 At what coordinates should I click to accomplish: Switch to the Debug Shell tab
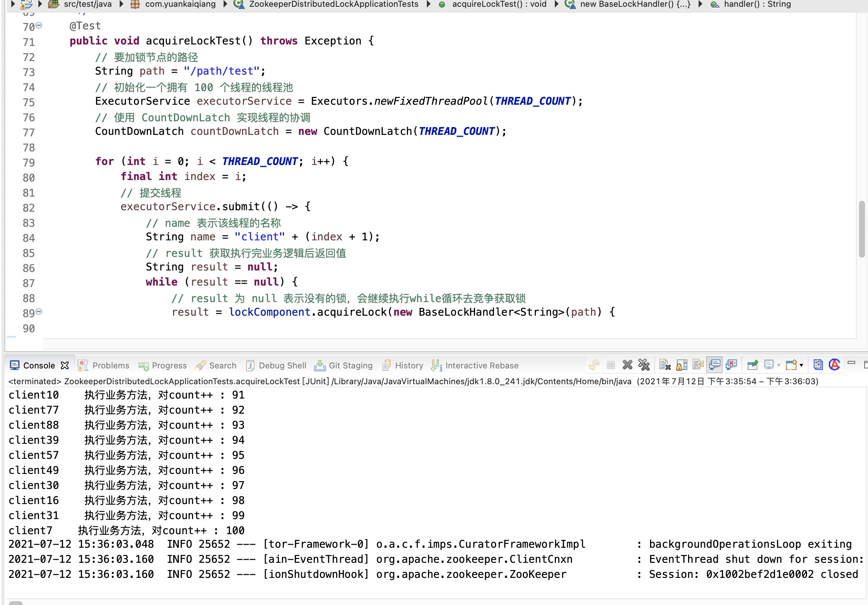[x=276, y=365]
